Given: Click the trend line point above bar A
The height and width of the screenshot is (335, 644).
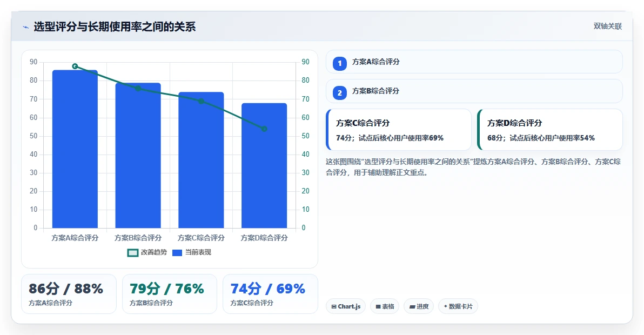Looking at the screenshot, I should pyautogui.click(x=75, y=66).
